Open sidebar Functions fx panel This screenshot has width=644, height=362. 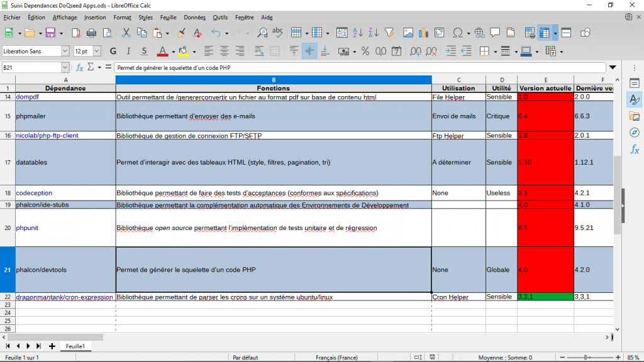point(635,150)
